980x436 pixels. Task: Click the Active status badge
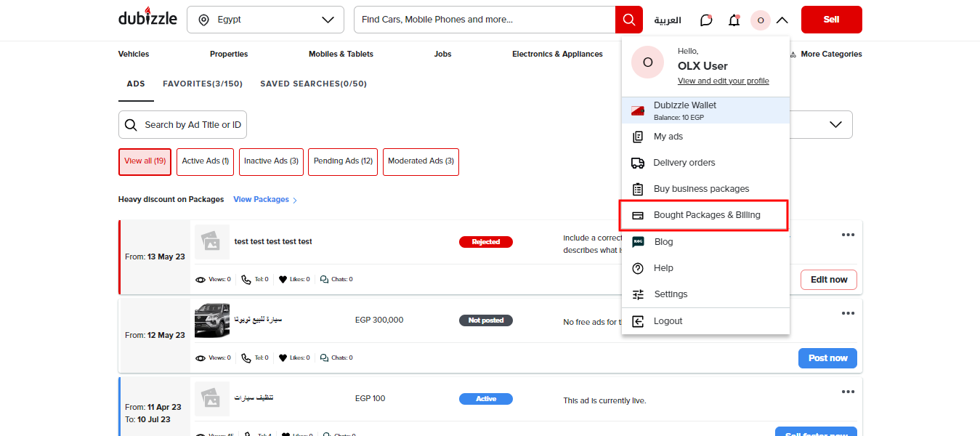coord(486,399)
